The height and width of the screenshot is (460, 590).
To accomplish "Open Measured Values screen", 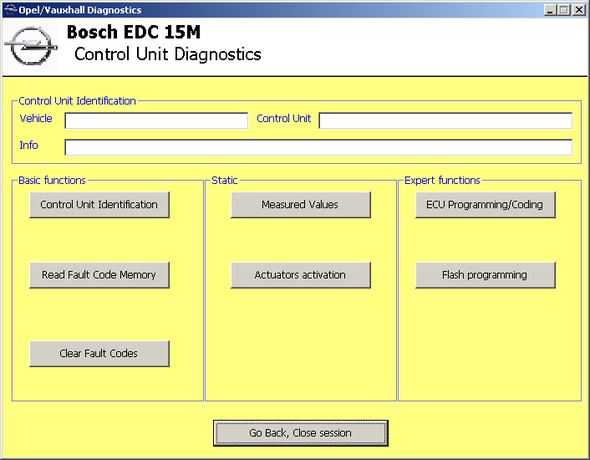I will click(301, 205).
